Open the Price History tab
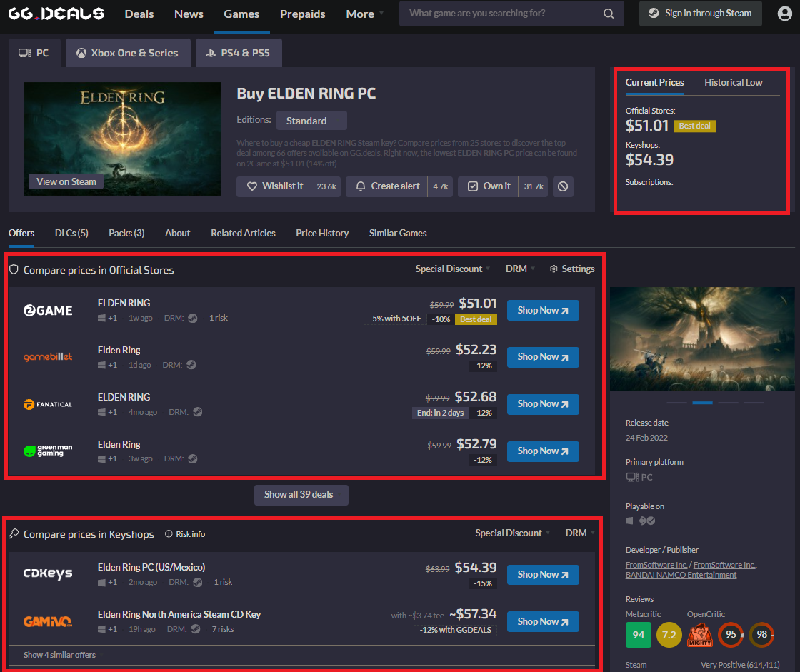 322,234
